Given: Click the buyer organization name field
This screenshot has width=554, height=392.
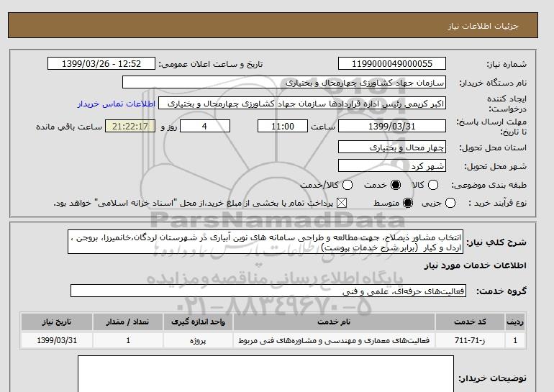Looking at the screenshot, I should tap(284, 82).
